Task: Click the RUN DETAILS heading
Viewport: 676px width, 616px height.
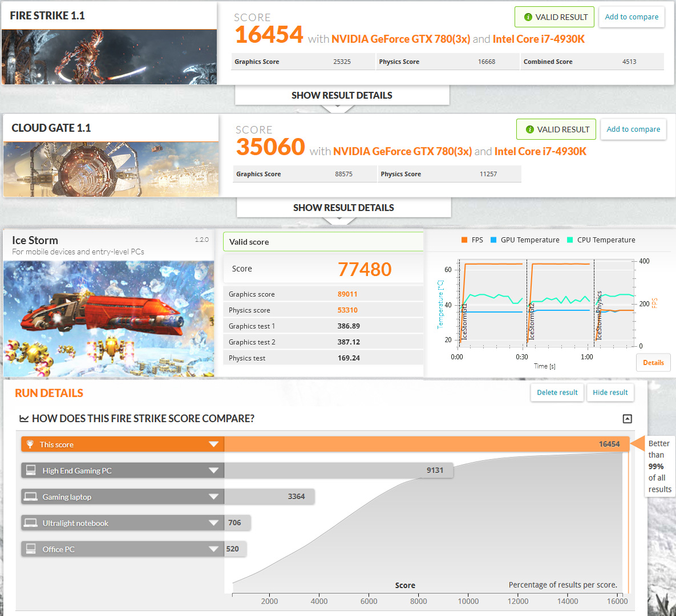Action: pyautogui.click(x=49, y=393)
